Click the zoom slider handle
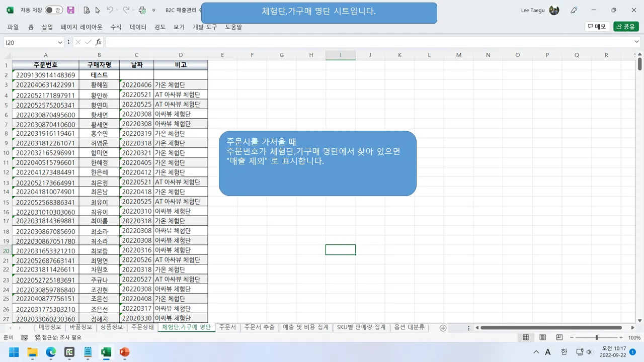644x362 pixels. click(x=597, y=338)
